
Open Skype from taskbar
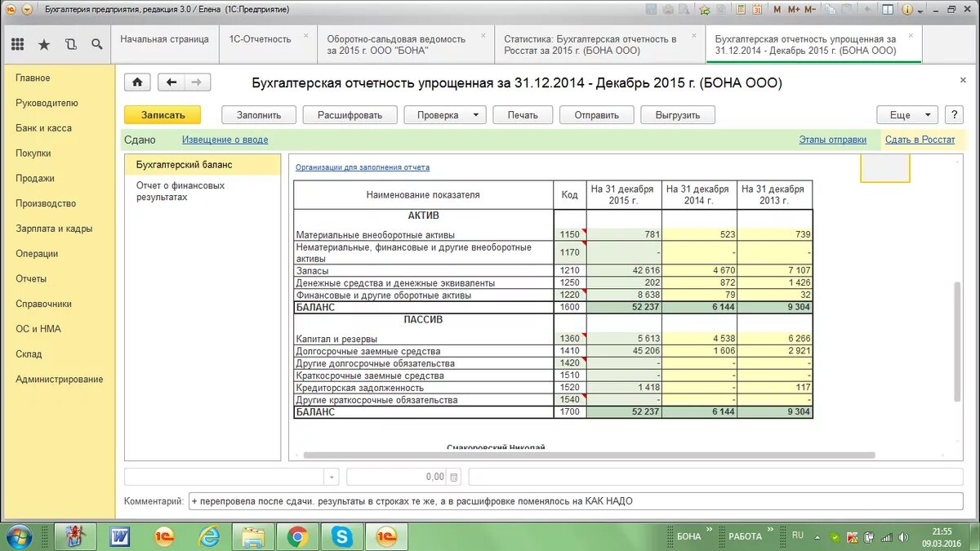(x=342, y=536)
